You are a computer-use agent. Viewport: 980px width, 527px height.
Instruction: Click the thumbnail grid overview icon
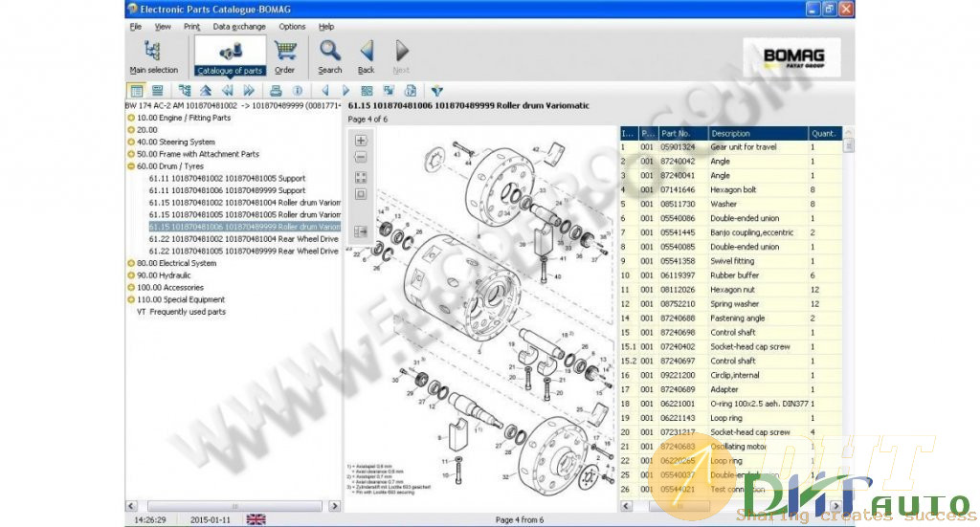[367, 91]
